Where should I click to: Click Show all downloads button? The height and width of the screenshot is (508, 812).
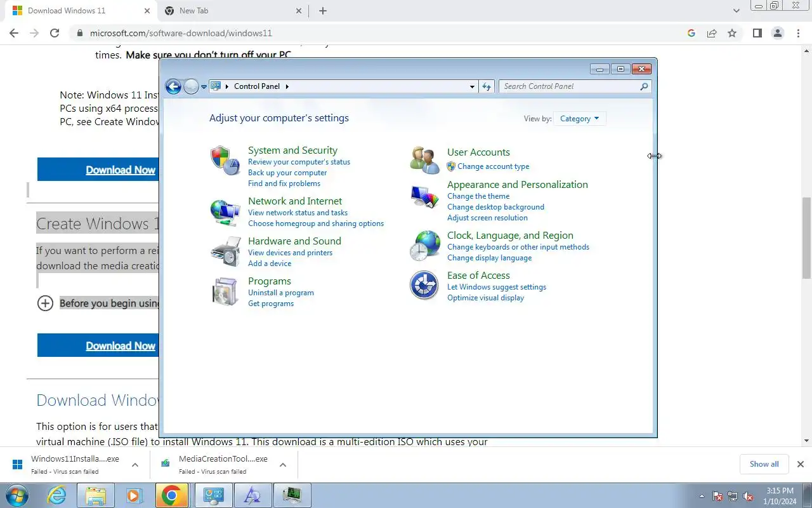click(764, 464)
